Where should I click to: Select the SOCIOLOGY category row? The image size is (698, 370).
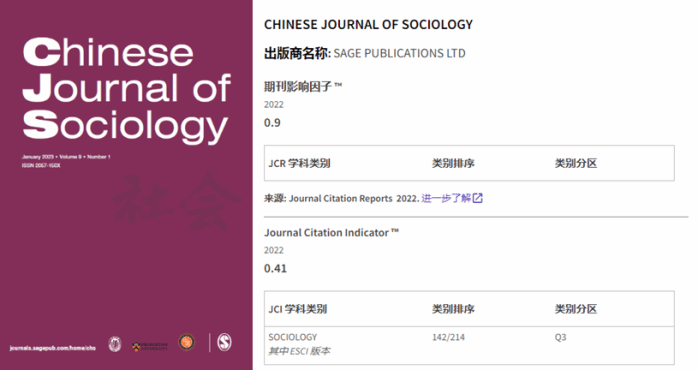[x=469, y=345]
